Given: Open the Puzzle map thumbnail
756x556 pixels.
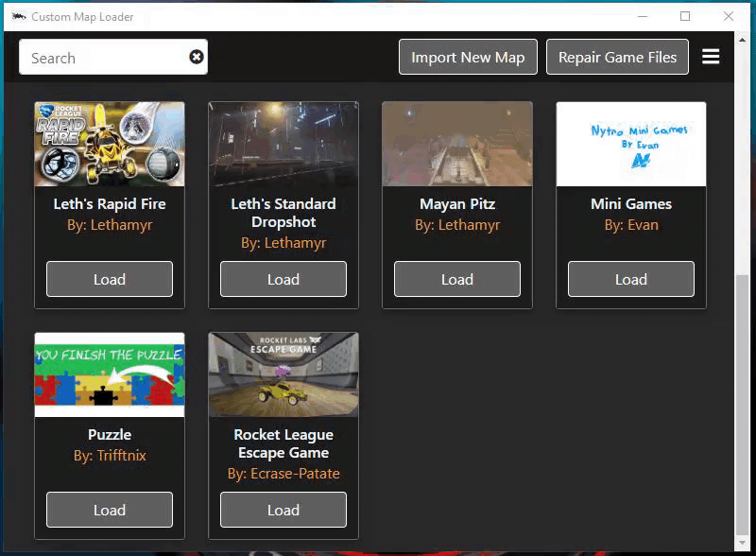Looking at the screenshot, I should click(109, 374).
